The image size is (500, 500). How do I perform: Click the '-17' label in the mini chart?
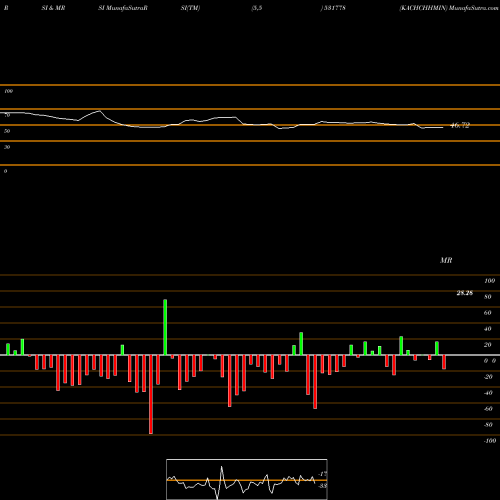322,474
